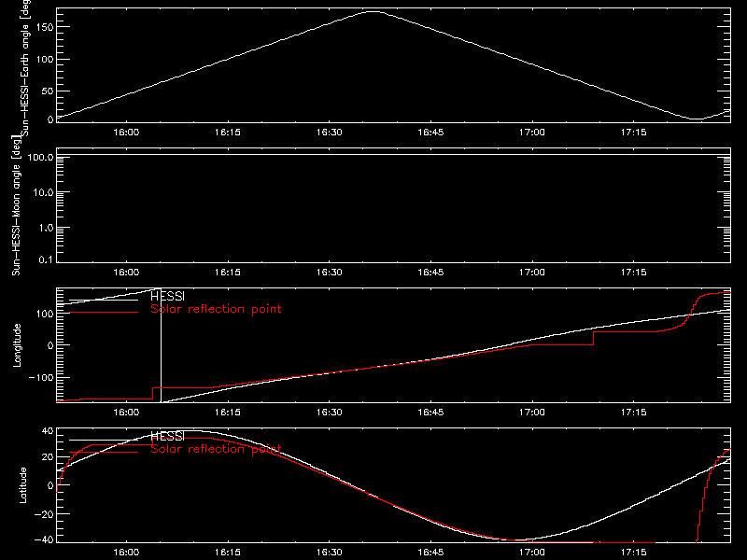747x560 pixels.
Task: Select the 100.0 tick label in Moon angle plot
Action: pos(40,157)
